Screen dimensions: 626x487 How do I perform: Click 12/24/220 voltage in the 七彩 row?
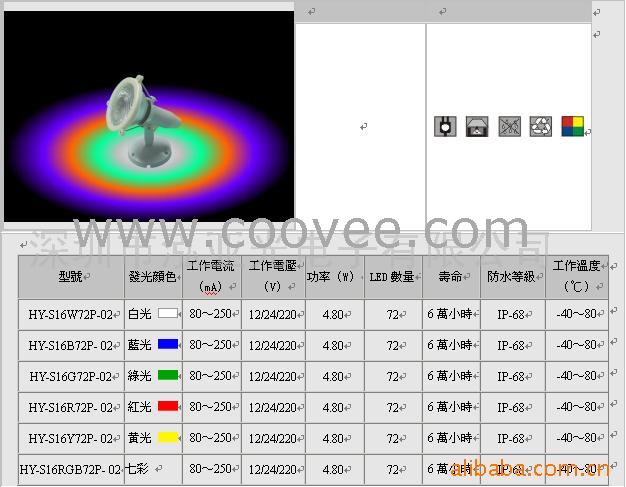[x=273, y=469]
